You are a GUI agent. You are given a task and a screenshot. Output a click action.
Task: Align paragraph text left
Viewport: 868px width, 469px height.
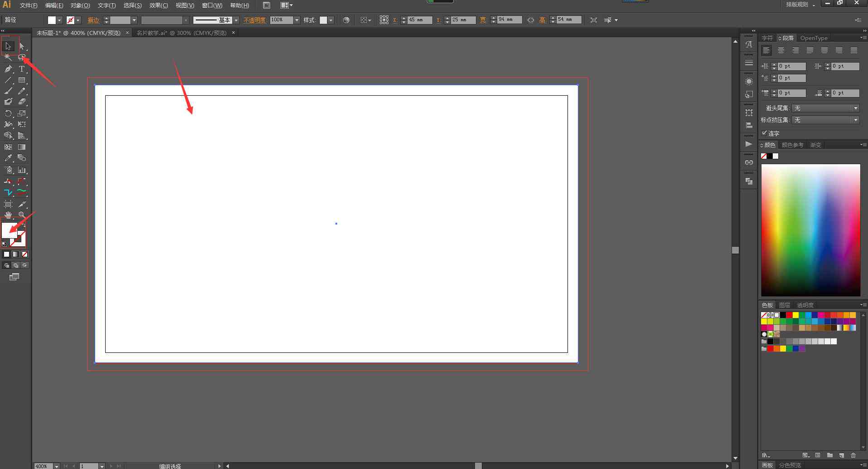pos(766,50)
